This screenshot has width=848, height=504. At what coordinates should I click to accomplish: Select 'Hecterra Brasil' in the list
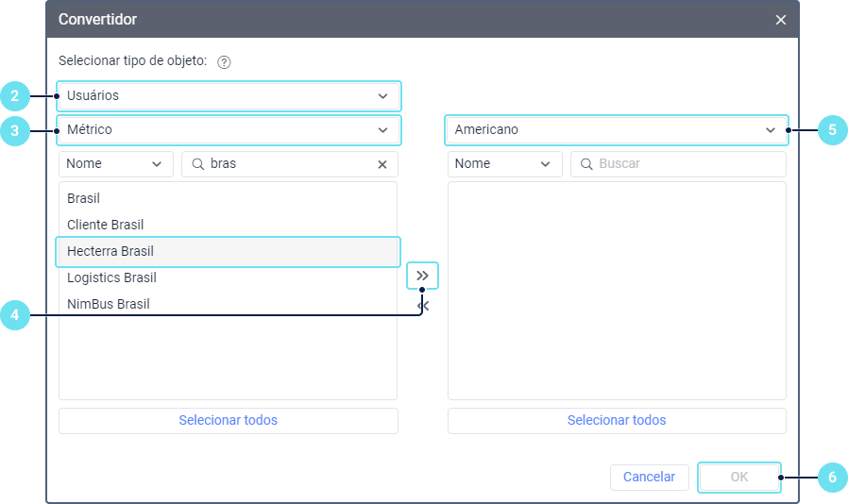click(x=228, y=251)
